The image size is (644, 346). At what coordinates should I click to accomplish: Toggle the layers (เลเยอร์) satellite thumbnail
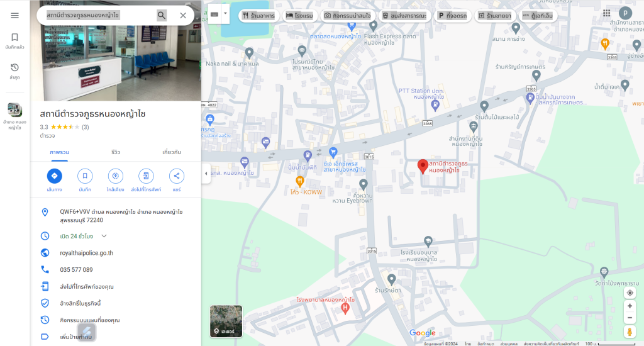tap(226, 321)
